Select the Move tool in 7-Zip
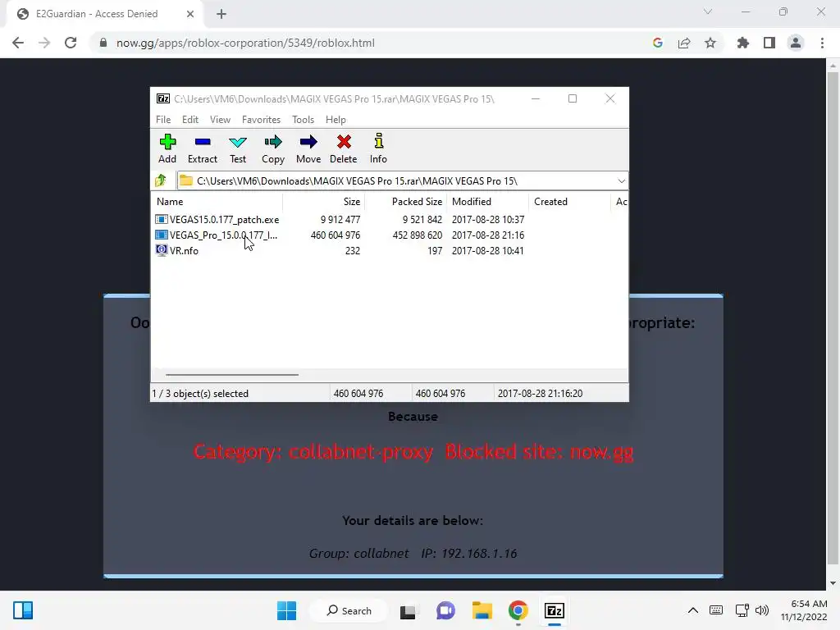 click(x=308, y=148)
